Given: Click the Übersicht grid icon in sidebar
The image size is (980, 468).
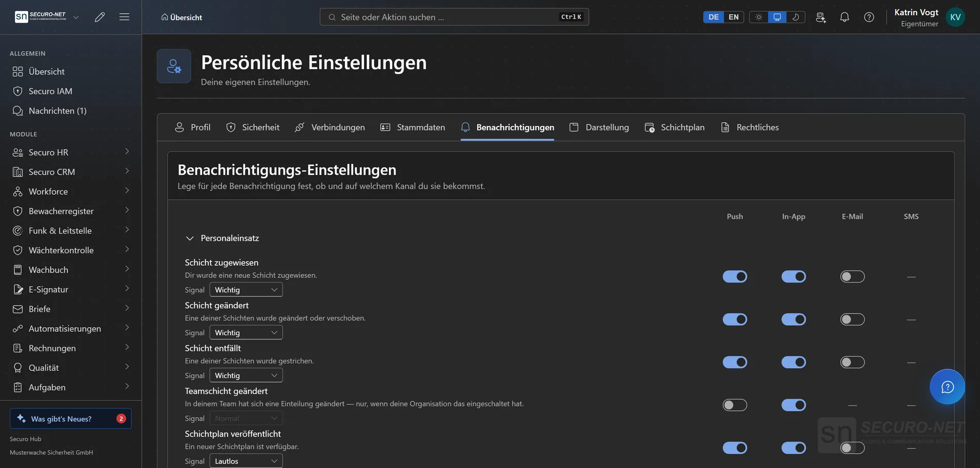Looking at the screenshot, I should (18, 72).
